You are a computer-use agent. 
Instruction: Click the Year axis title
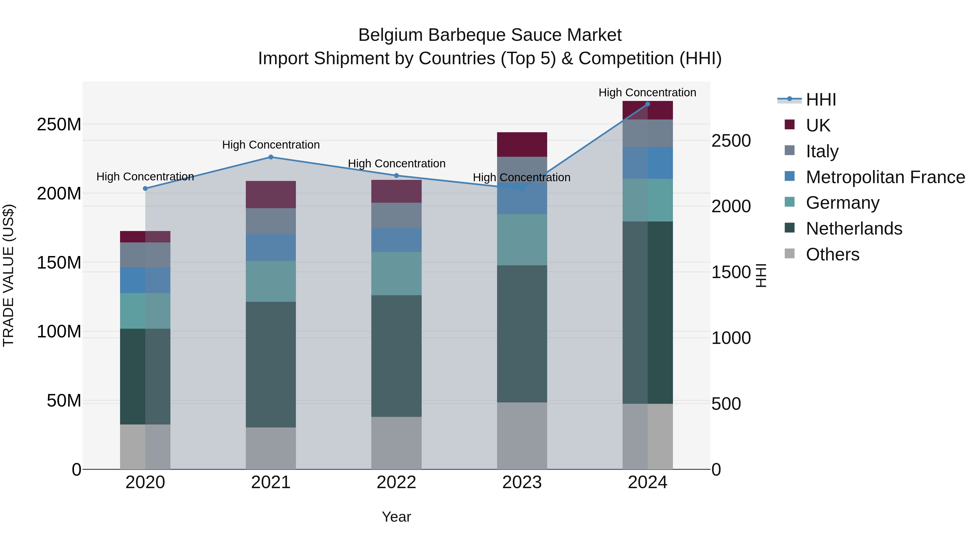pos(396,517)
